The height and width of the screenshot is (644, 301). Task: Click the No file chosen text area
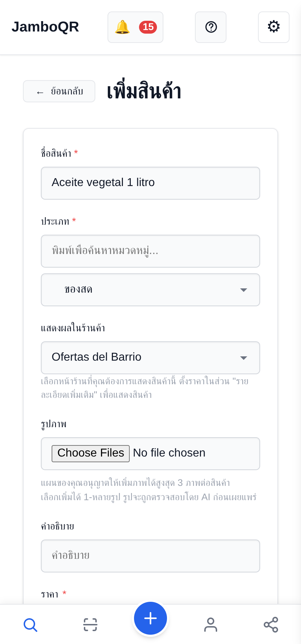tap(169, 453)
